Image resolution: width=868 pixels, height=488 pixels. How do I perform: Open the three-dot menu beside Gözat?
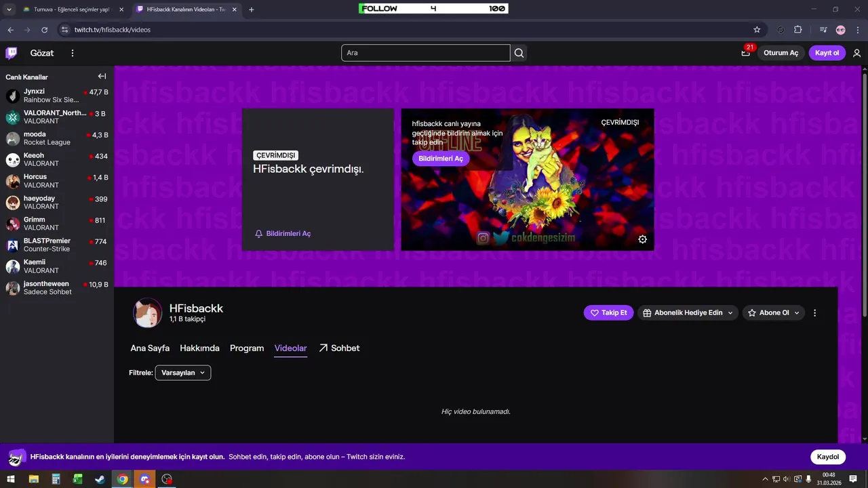(x=73, y=53)
